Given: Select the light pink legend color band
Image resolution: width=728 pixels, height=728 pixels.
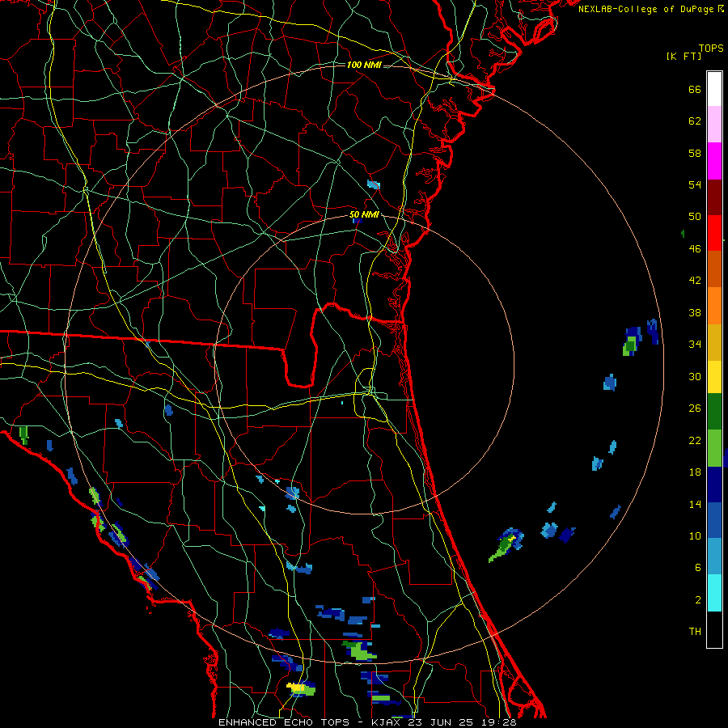Looking at the screenshot, I should (x=714, y=125).
